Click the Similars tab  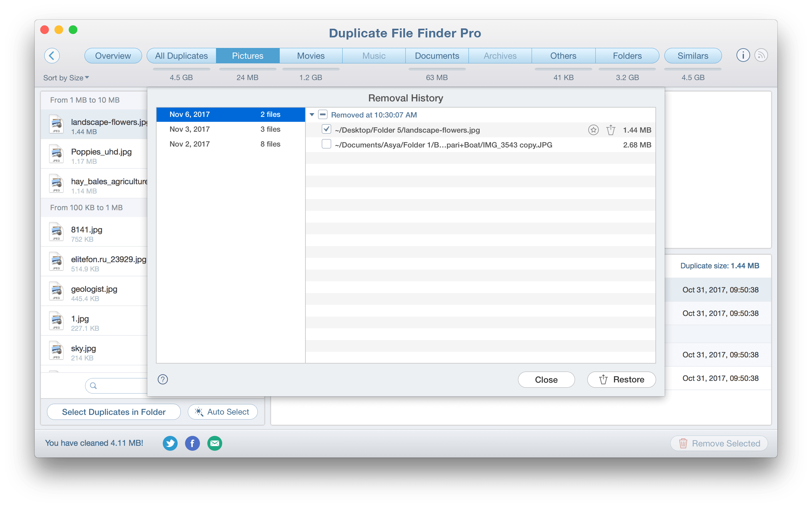(693, 55)
